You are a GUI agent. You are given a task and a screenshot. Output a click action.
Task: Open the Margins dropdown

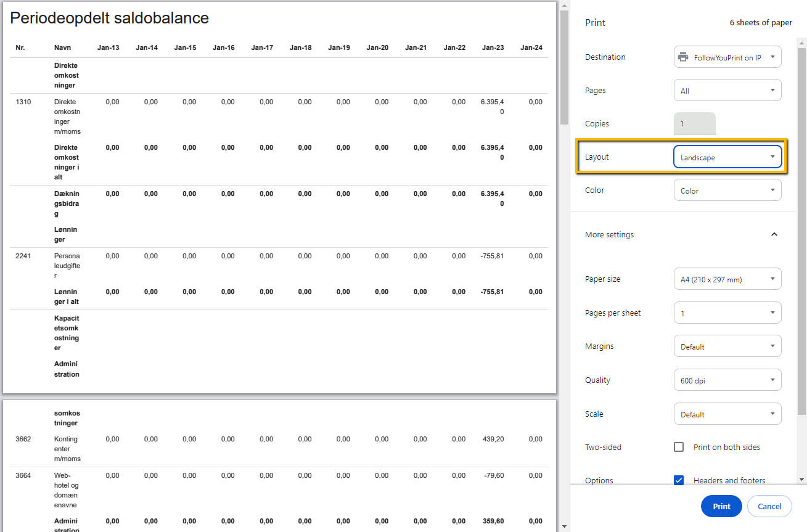tap(727, 346)
